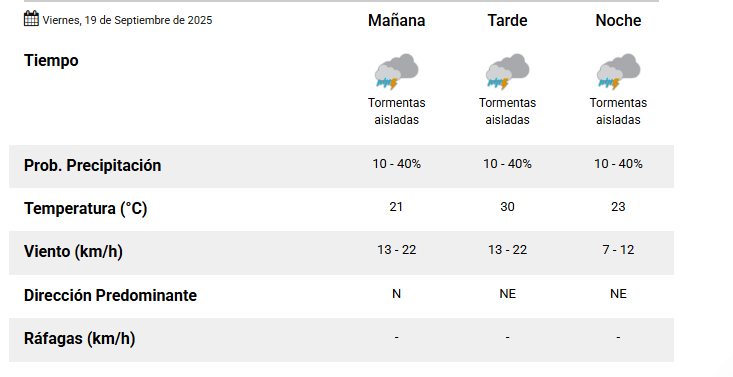Click the Mañana wind direction N

pyautogui.click(x=396, y=294)
